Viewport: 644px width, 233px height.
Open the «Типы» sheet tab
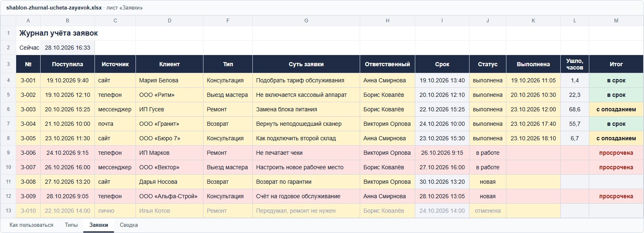pyautogui.click(x=71, y=225)
